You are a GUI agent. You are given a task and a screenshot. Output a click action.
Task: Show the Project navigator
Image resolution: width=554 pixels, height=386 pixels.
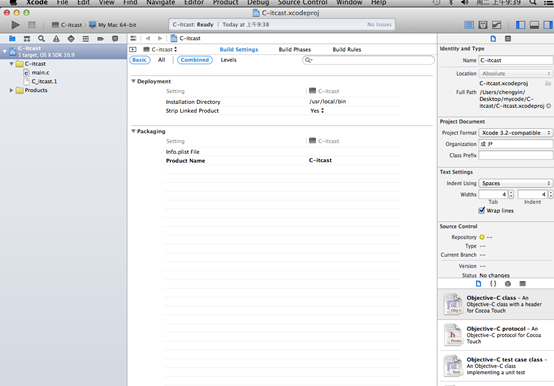tap(12, 38)
